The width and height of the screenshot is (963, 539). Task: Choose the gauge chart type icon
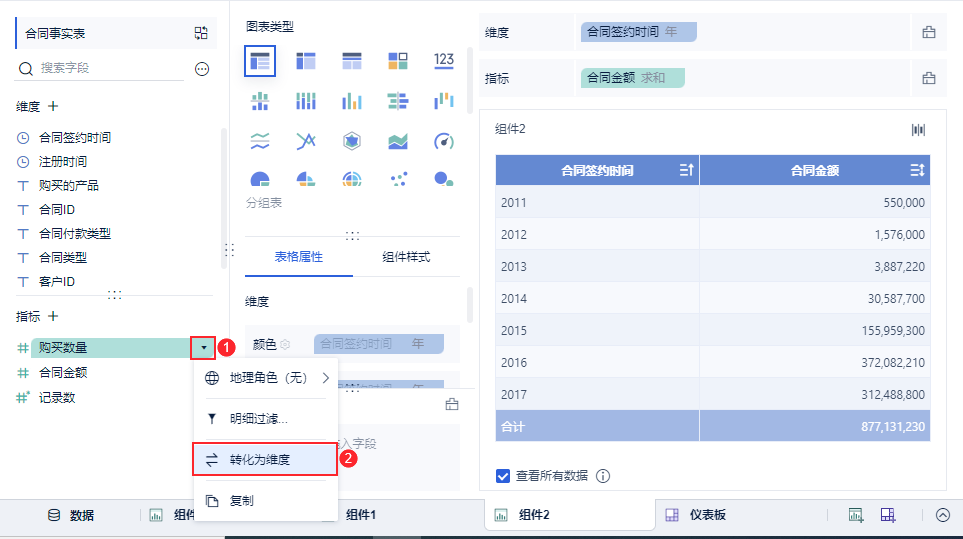(443, 141)
